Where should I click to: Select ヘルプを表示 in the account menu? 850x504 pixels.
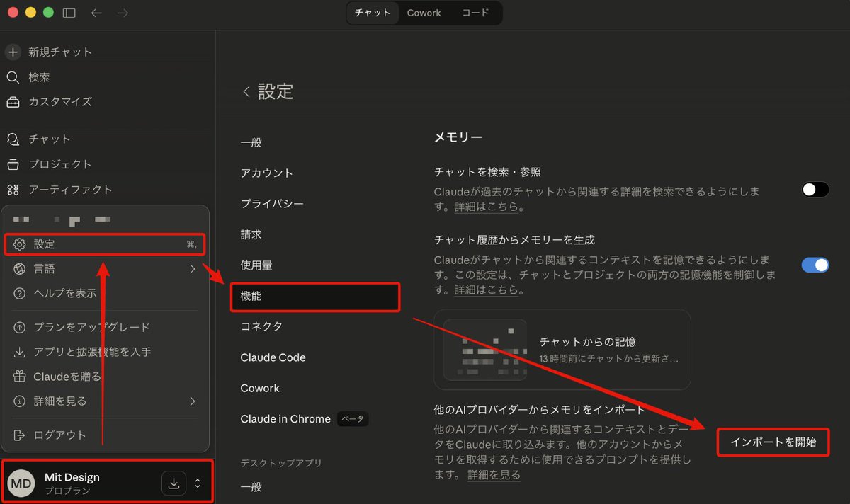click(105, 293)
